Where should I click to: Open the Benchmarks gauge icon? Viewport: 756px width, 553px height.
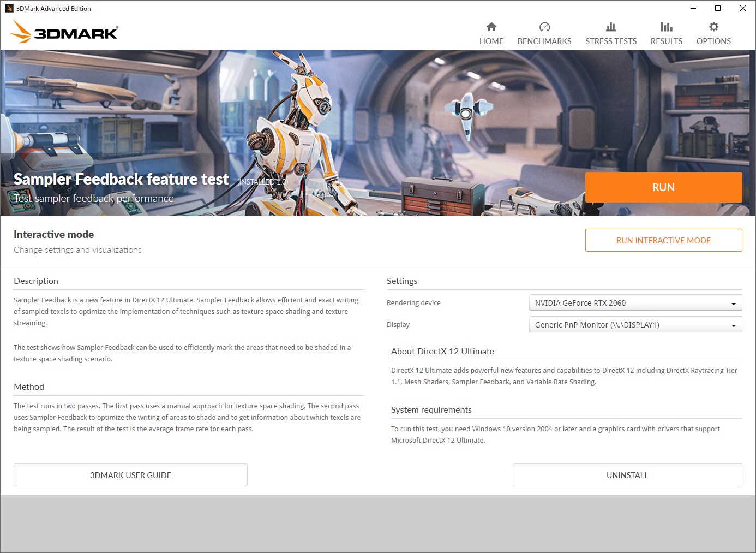click(544, 27)
